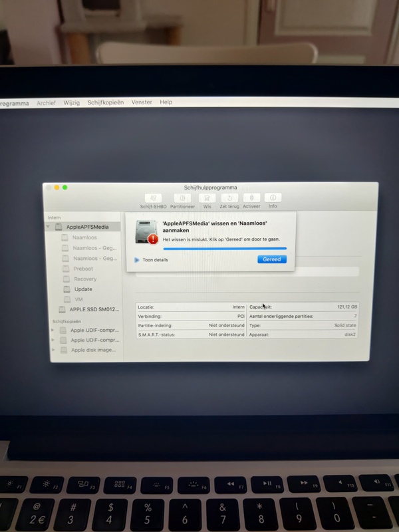Click the hard disk error icon in dialog

click(146, 232)
